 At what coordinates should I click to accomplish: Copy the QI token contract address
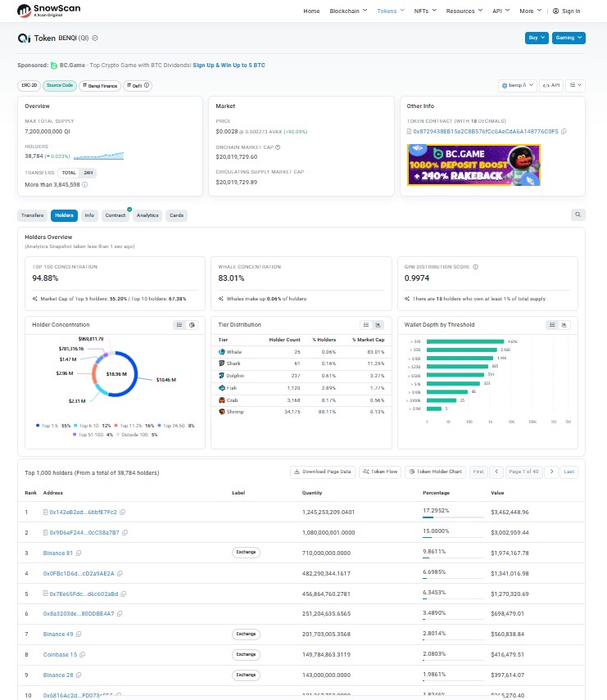point(564,132)
